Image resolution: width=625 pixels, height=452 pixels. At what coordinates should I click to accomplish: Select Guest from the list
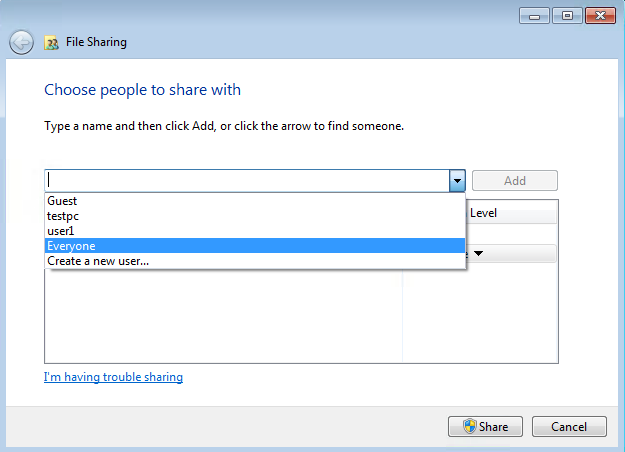point(255,201)
